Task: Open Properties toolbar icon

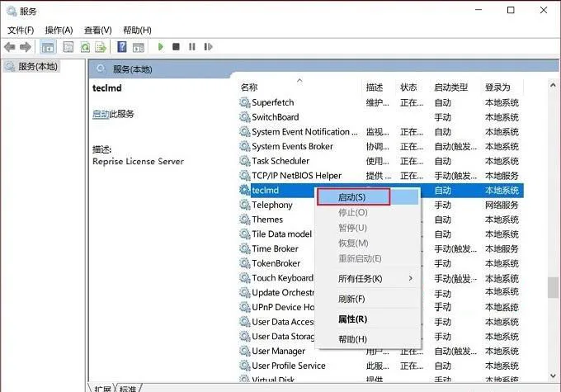Action: [x=68, y=47]
